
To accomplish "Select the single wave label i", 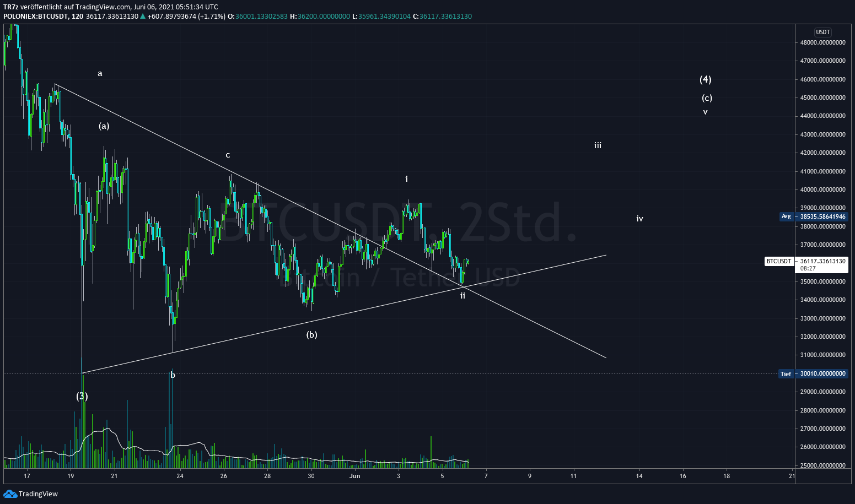I will click(407, 179).
